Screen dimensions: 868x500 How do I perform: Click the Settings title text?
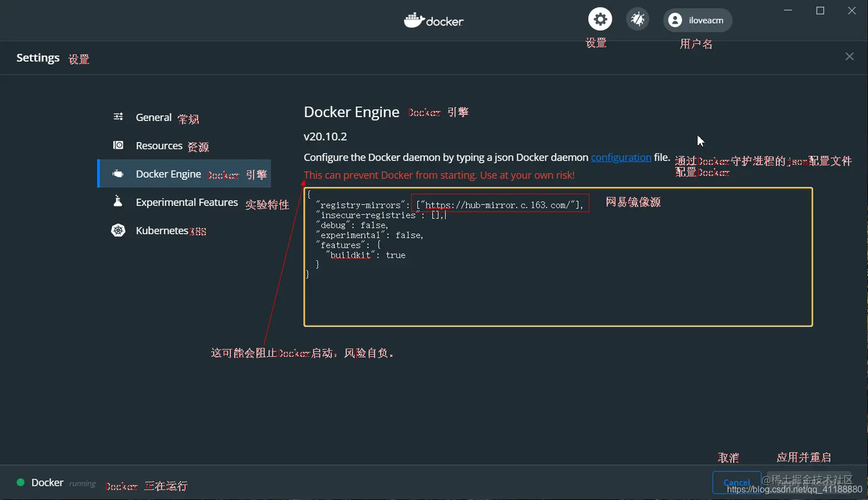[38, 58]
